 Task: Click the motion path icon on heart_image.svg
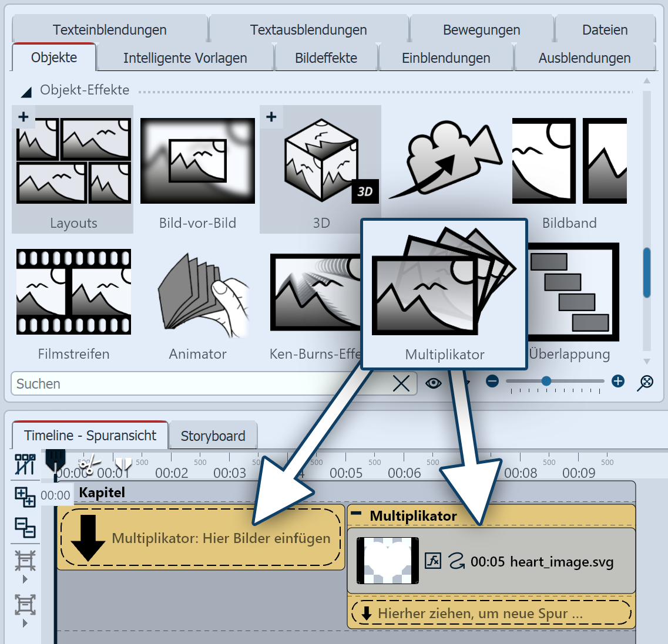456,561
